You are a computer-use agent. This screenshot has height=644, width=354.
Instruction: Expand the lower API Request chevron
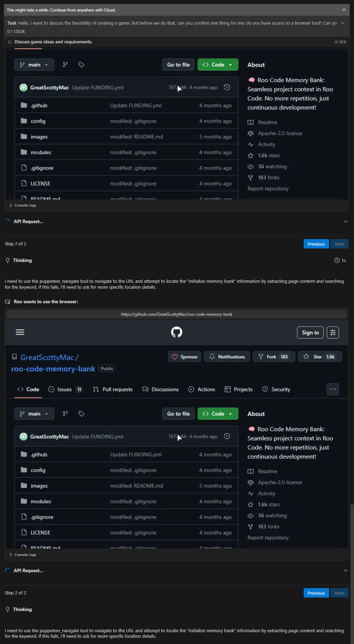345,570
